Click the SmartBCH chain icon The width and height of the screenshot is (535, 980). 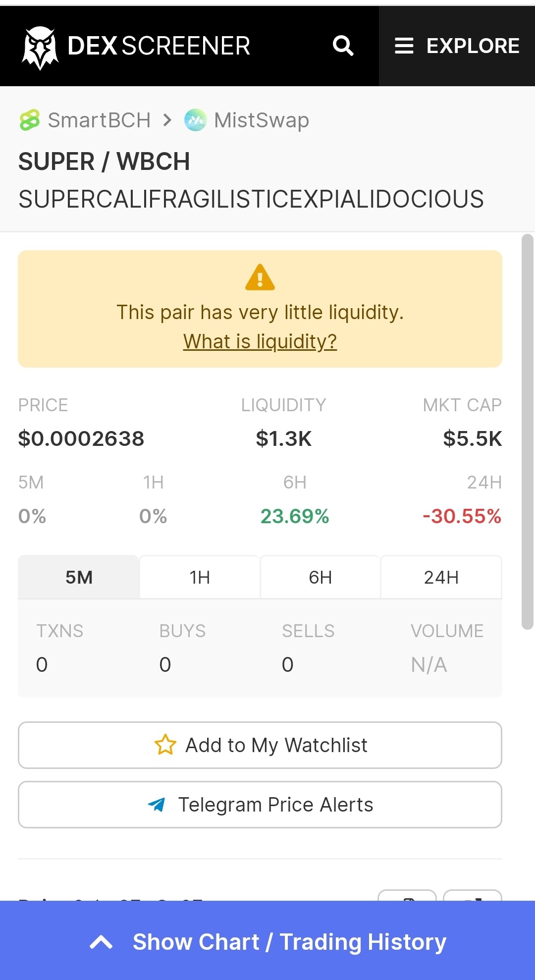30,120
